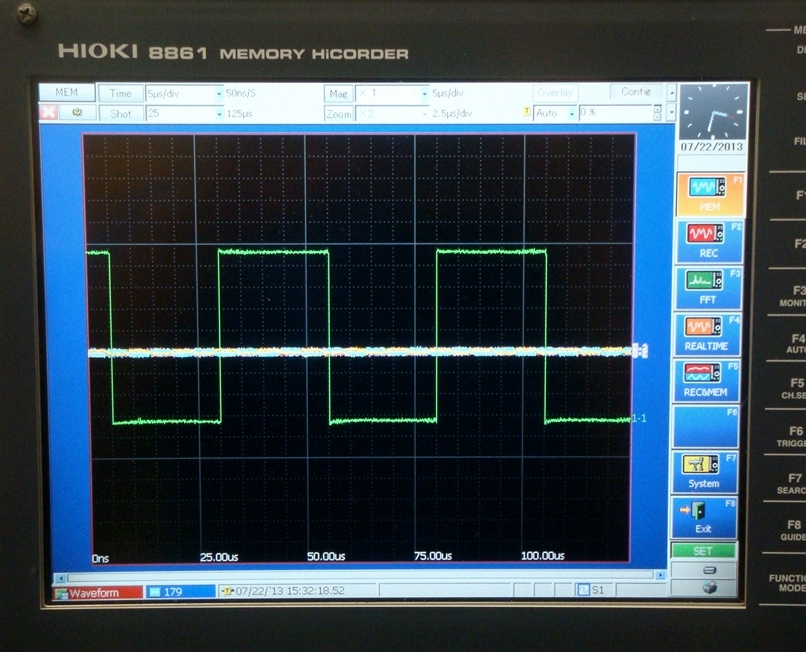806x652 pixels.
Task: Click the small icon button beside red X
Action: coord(77,112)
